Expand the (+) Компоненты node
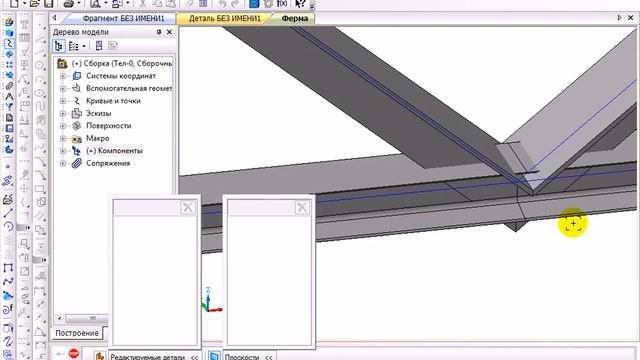Image resolution: width=640 pixels, height=360 pixels. click(x=63, y=151)
